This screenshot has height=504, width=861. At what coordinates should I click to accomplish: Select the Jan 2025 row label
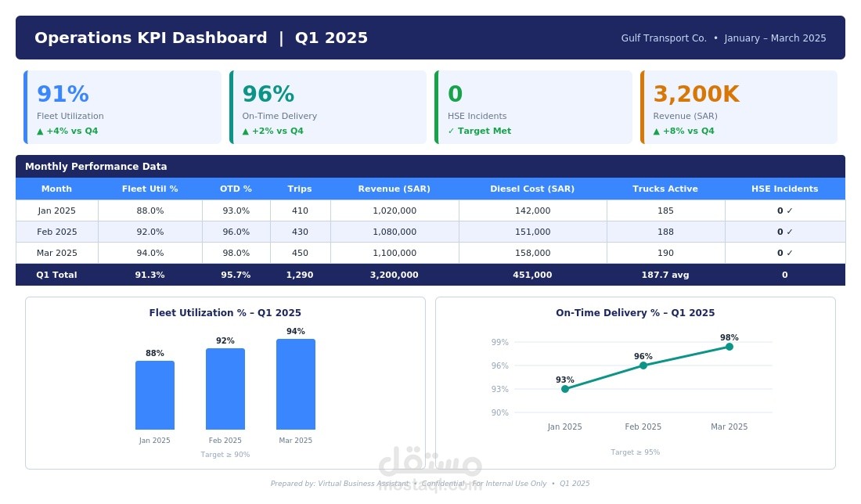[56, 211]
